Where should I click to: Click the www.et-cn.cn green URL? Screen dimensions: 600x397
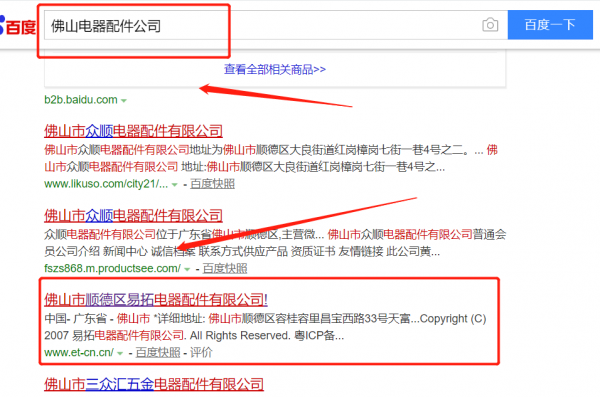[x=79, y=353]
